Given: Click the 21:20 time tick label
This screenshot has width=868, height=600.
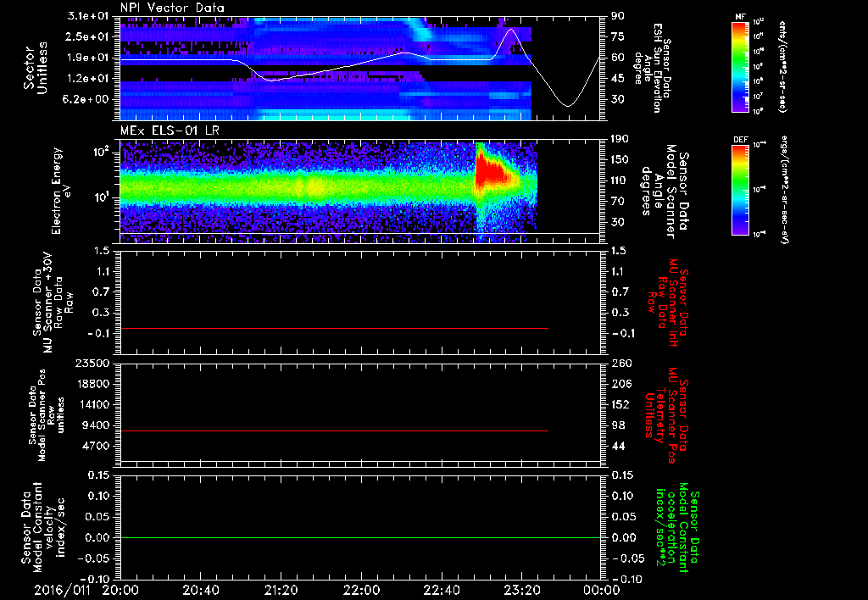Looking at the screenshot, I should (x=281, y=590).
